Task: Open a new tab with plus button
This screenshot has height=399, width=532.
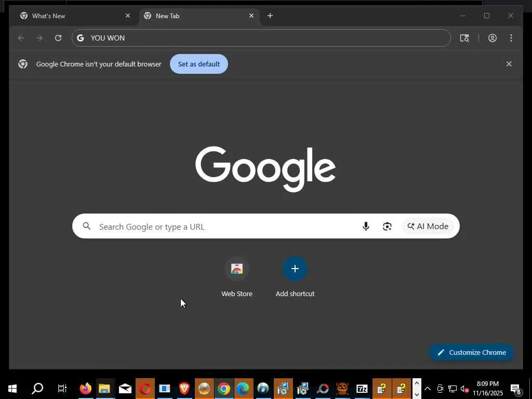Action: point(270,16)
